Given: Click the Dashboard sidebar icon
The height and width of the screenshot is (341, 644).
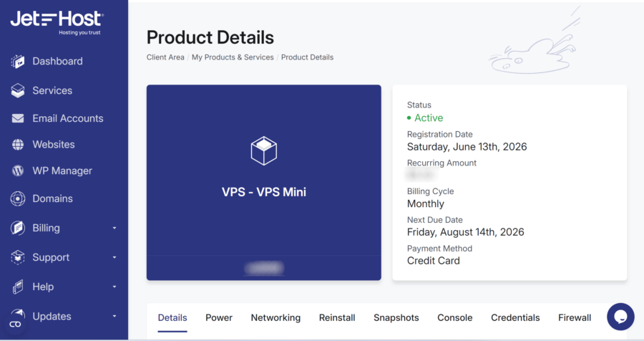Looking at the screenshot, I should pos(18,62).
